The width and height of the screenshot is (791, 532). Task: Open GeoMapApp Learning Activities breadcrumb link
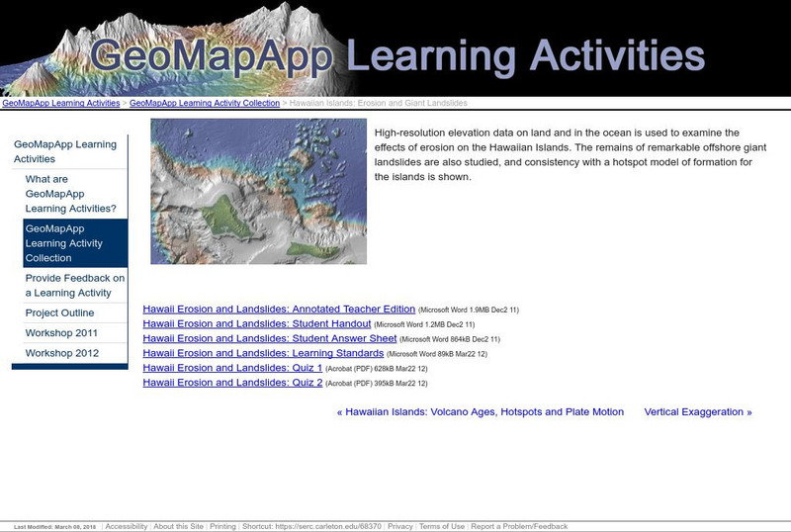pos(61,103)
